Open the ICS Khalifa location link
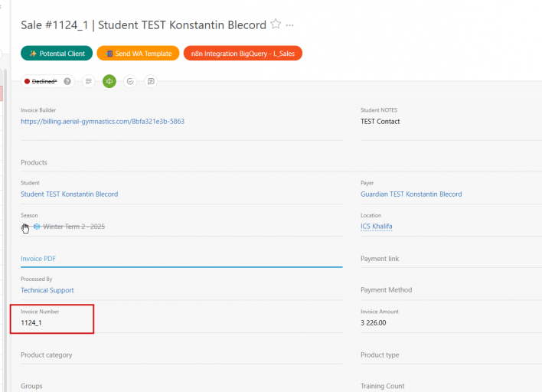The height and width of the screenshot is (392, 542). (376, 227)
